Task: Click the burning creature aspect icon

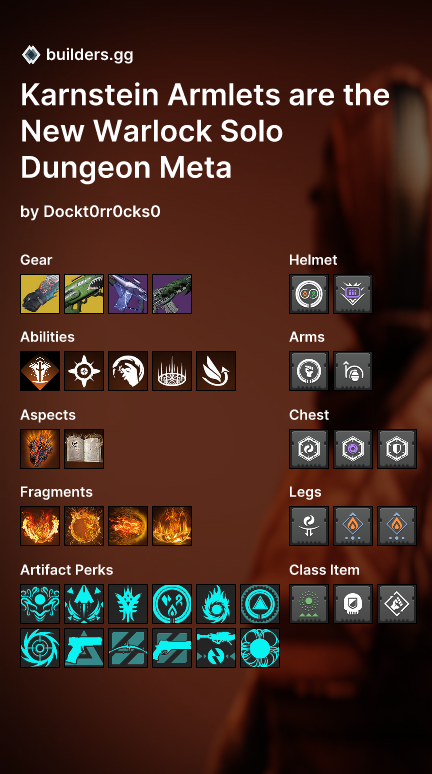Action: tap(40, 449)
